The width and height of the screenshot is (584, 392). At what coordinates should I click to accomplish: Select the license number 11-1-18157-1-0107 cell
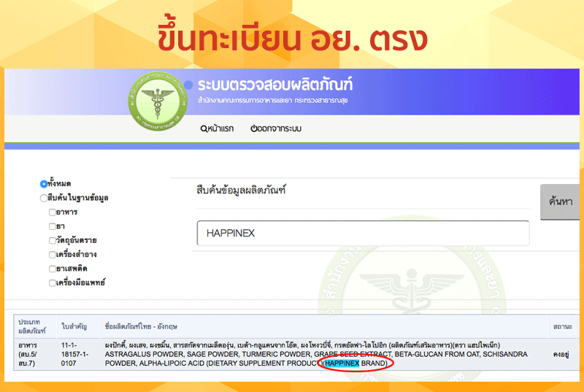click(x=79, y=354)
